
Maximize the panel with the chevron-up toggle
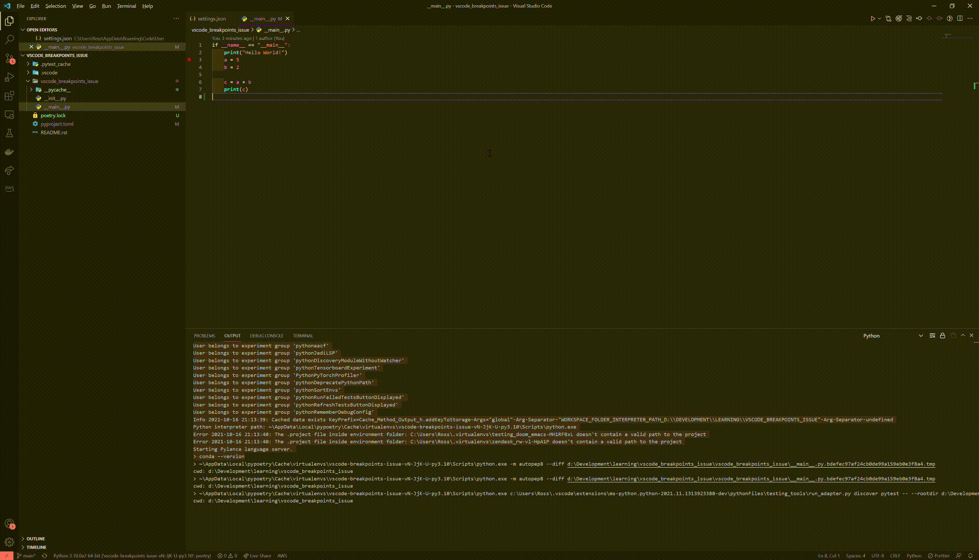click(962, 335)
